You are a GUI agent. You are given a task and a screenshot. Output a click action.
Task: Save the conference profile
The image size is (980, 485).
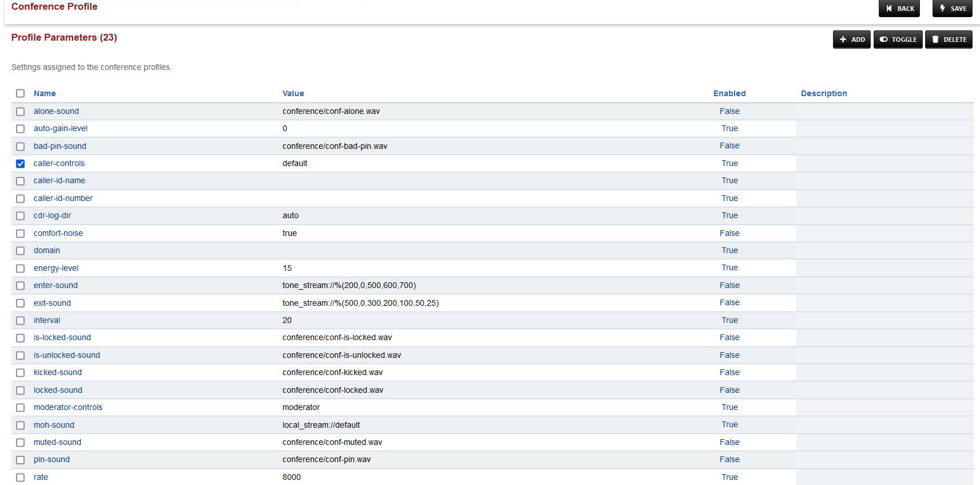952,9
